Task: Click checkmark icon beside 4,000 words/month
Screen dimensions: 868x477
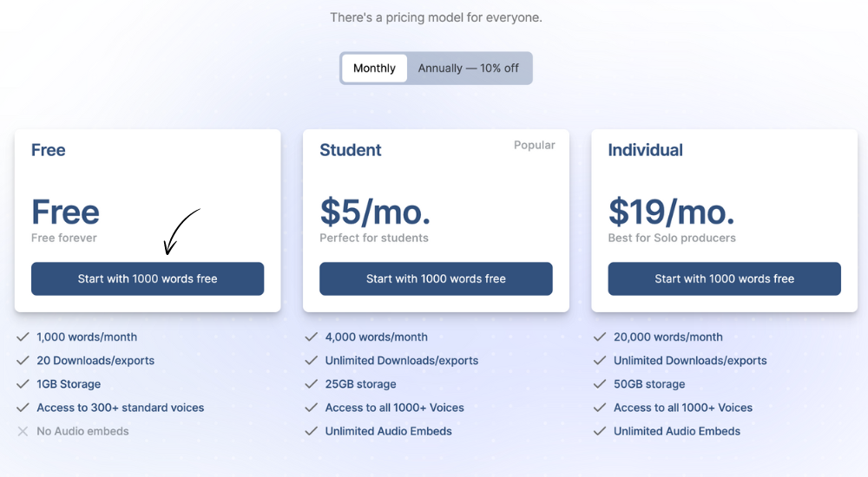Action: click(x=311, y=337)
